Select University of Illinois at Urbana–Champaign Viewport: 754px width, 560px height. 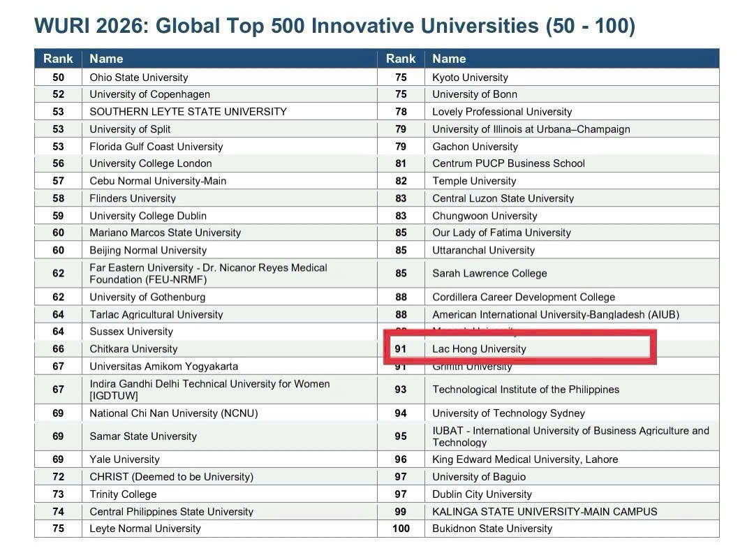(531, 129)
